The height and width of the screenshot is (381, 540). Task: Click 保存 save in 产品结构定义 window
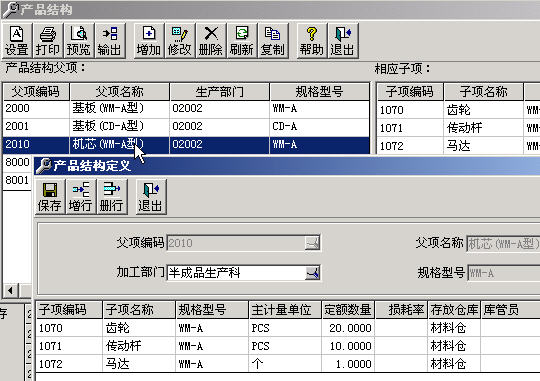pos(50,197)
